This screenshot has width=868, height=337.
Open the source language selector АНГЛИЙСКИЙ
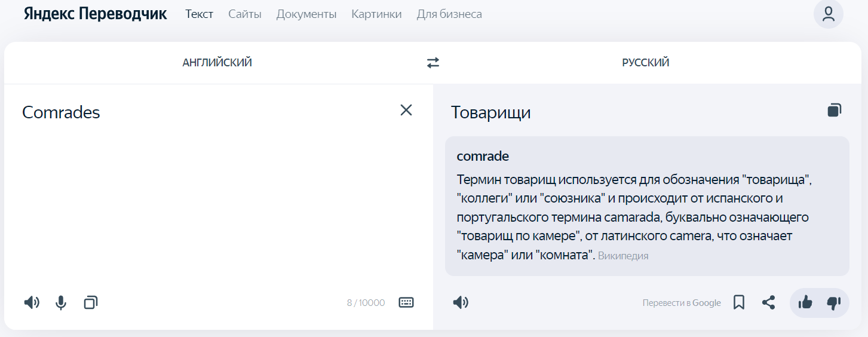[217, 63]
